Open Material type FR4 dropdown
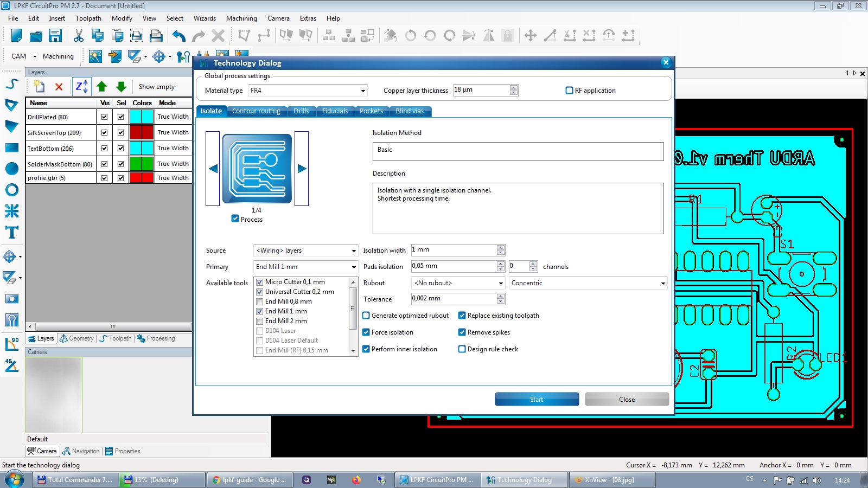Image resolution: width=868 pixels, height=488 pixels. 363,91
